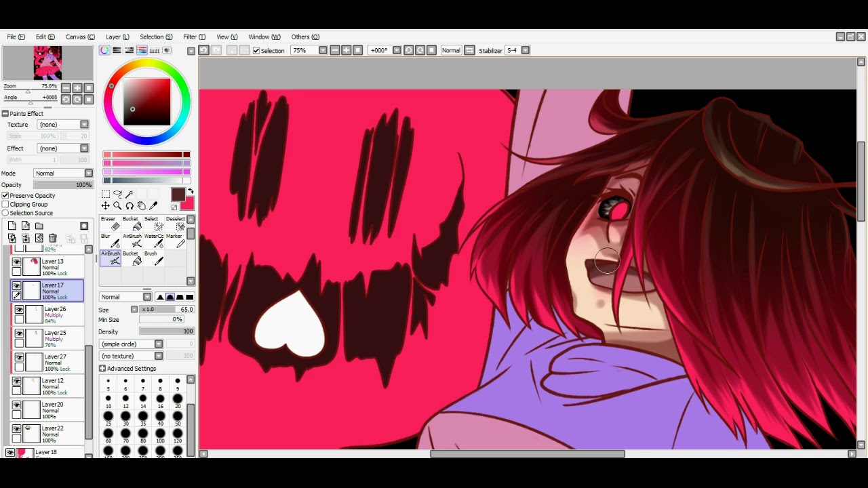Click the navigator thumbnail preview
This screenshot has height=488, width=868.
pyautogui.click(x=47, y=63)
